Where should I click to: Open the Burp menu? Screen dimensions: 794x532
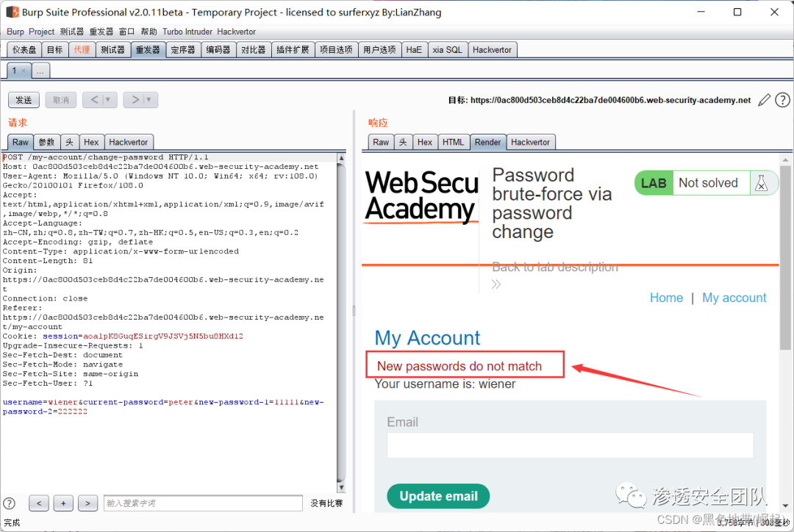[15, 32]
